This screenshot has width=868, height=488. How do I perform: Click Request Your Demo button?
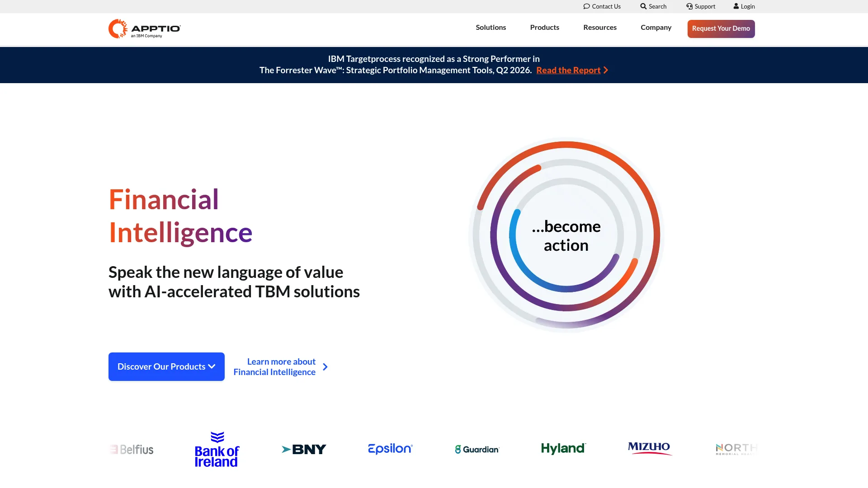[x=721, y=29]
